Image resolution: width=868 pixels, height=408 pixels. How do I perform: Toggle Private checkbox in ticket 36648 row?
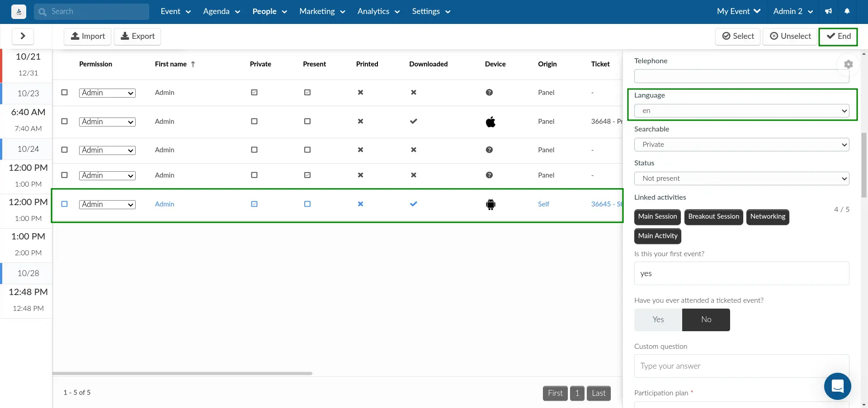254,121
